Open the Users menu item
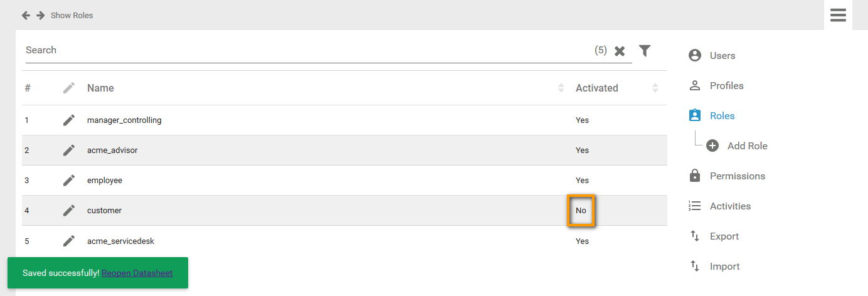 coord(722,55)
